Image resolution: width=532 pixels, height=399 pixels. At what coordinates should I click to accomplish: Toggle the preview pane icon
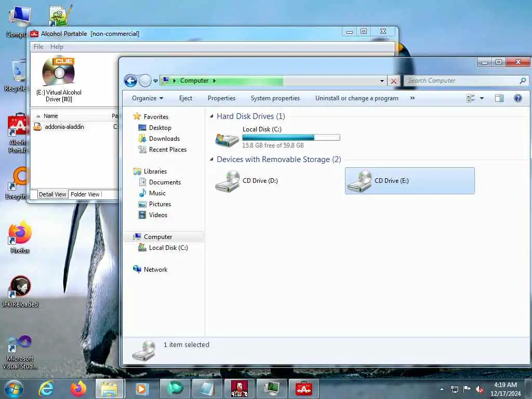pos(499,98)
